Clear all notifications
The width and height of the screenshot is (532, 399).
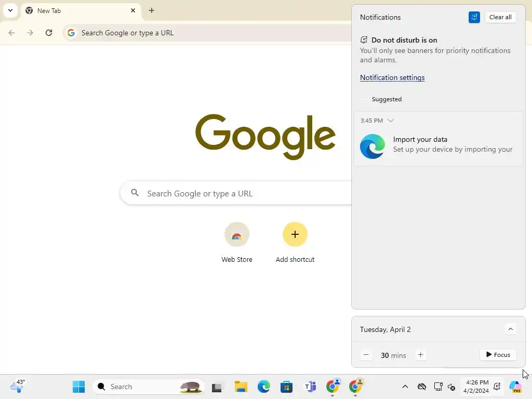(500, 17)
